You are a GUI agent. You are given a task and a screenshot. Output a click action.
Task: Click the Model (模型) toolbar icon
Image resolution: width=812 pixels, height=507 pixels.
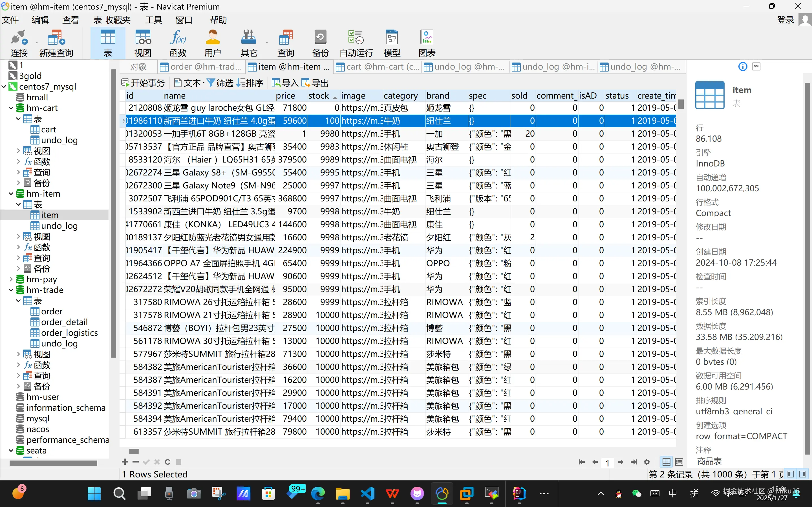(392, 43)
